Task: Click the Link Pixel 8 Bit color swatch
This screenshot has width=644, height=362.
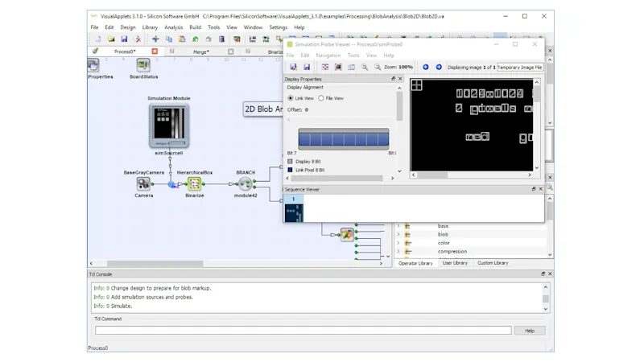Action: [x=291, y=170]
